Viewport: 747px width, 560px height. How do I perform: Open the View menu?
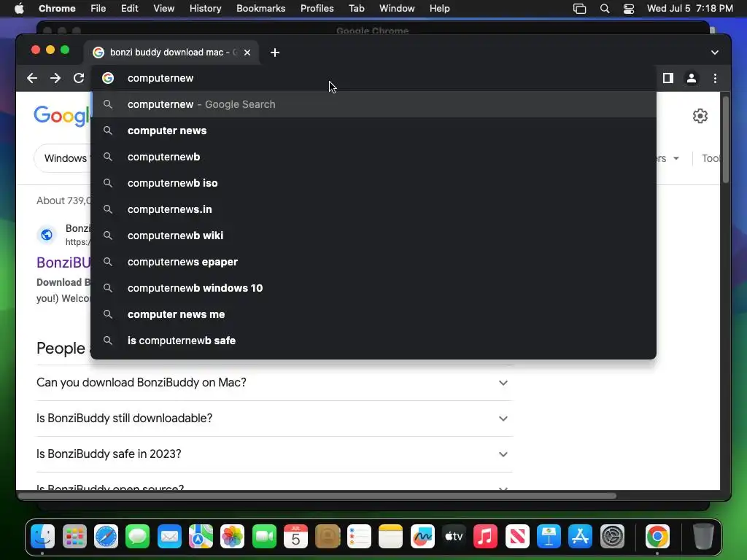point(164,8)
